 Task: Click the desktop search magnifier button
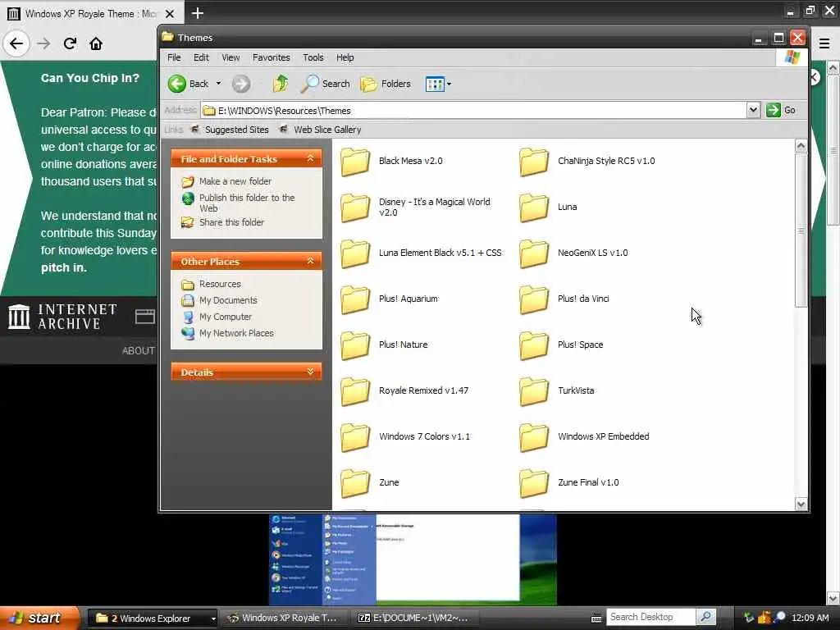pos(706,617)
